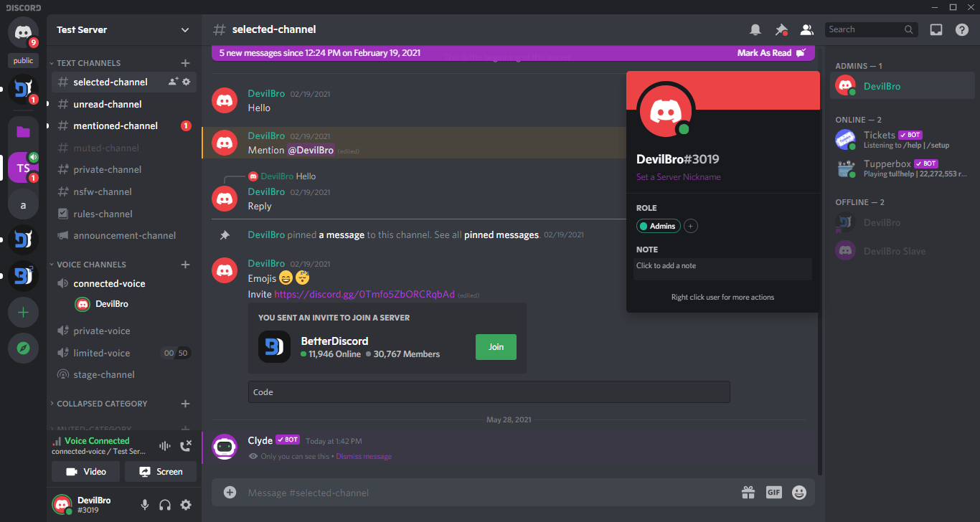Click Explore Public Servers compass icon

23,348
